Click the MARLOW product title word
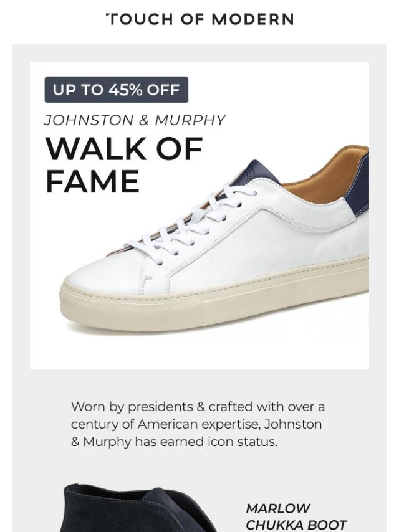This screenshot has width=399, height=532. [x=278, y=508]
